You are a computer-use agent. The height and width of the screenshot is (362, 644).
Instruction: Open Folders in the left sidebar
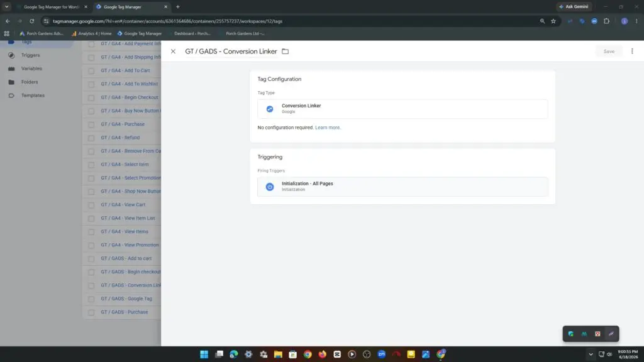pyautogui.click(x=30, y=82)
